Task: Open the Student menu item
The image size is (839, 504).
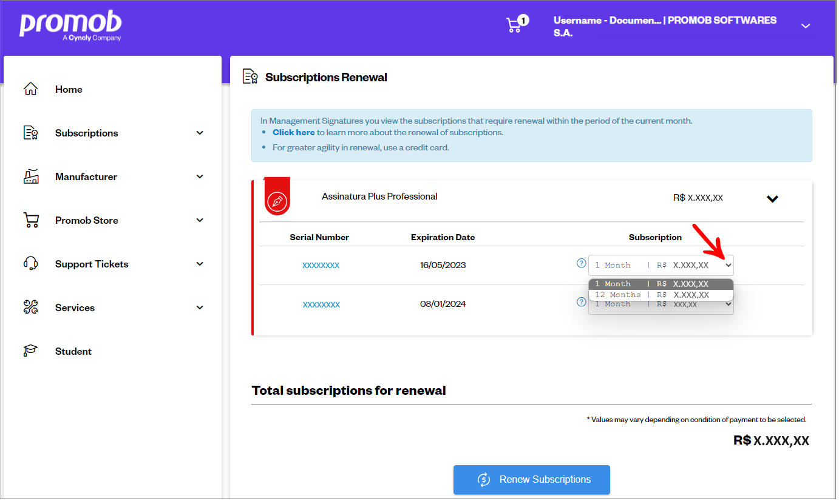Action: tap(73, 351)
